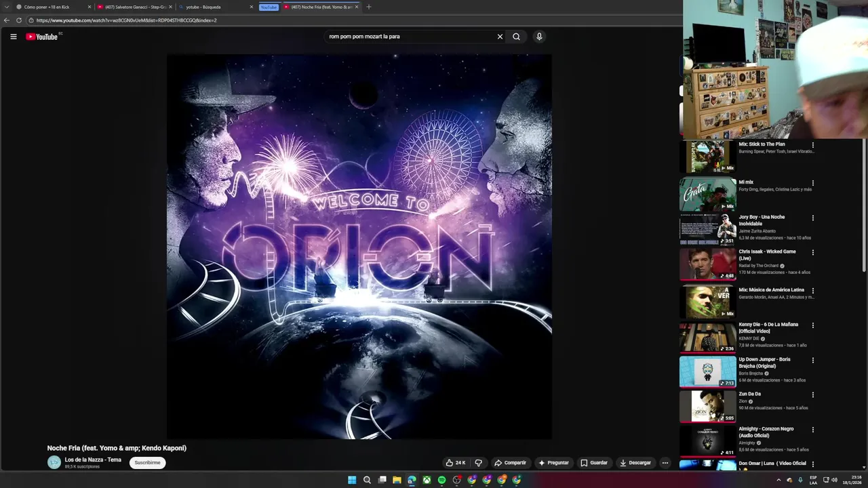The image size is (868, 488).
Task: Subscribe with the Suscribirme button
Action: click(x=147, y=463)
